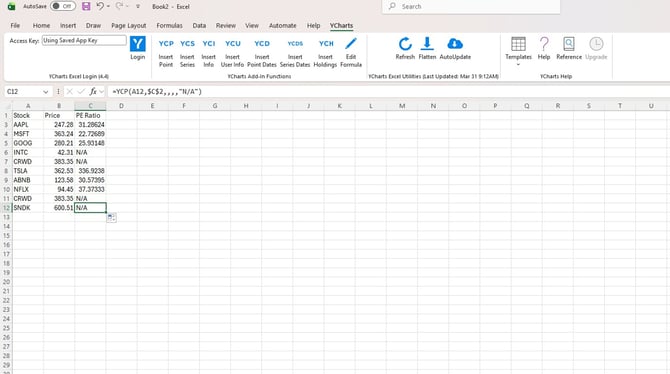Switch to the Formulas tab
Screen dimensions: 670x374
[169, 26]
